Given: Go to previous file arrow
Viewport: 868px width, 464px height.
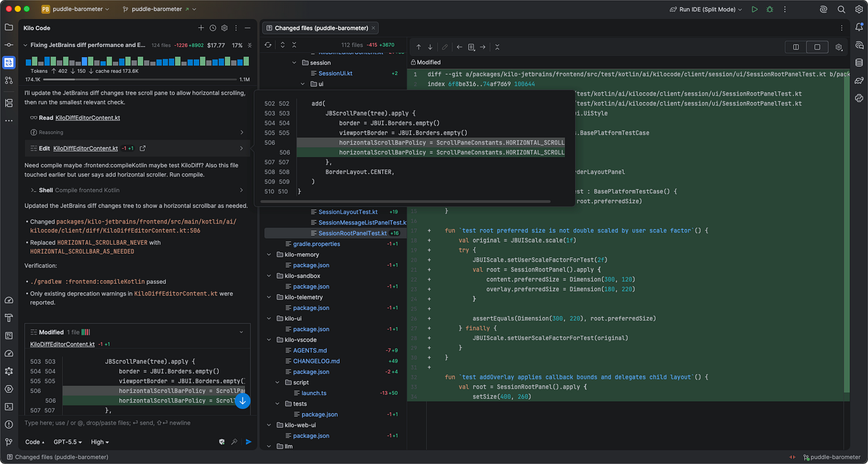Looking at the screenshot, I should tap(460, 47).
